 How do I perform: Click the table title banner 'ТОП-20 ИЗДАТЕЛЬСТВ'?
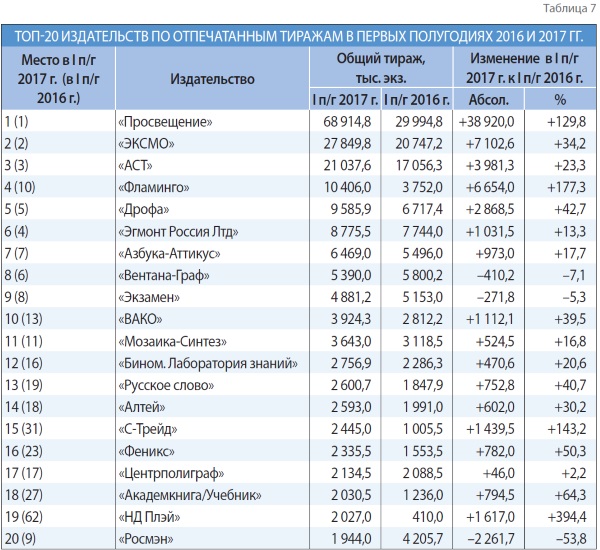tap(300, 35)
